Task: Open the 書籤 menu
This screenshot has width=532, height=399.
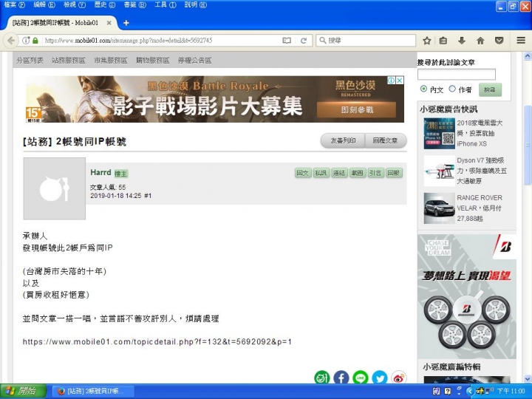Action: [135, 4]
